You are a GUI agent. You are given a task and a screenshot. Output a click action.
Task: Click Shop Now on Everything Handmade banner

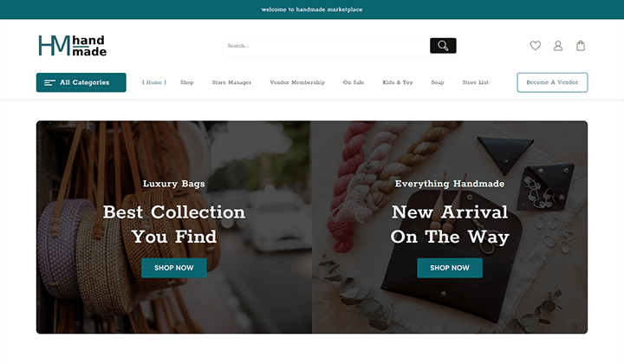[450, 268]
